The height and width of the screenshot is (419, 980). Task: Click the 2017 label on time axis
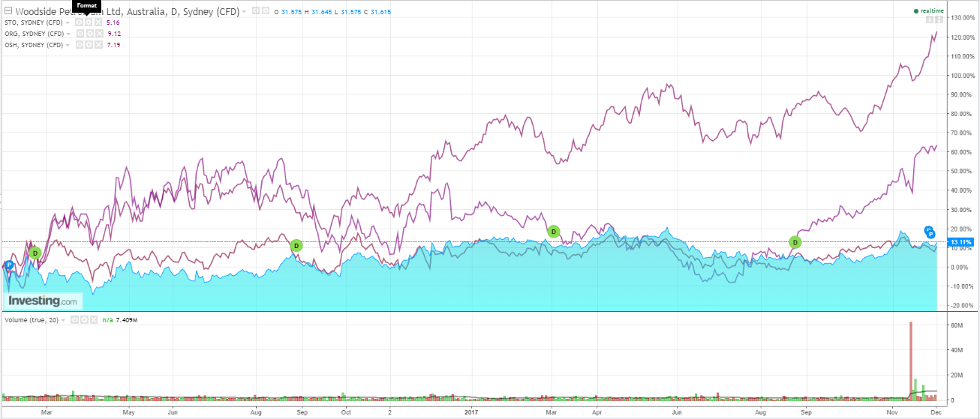point(471,412)
